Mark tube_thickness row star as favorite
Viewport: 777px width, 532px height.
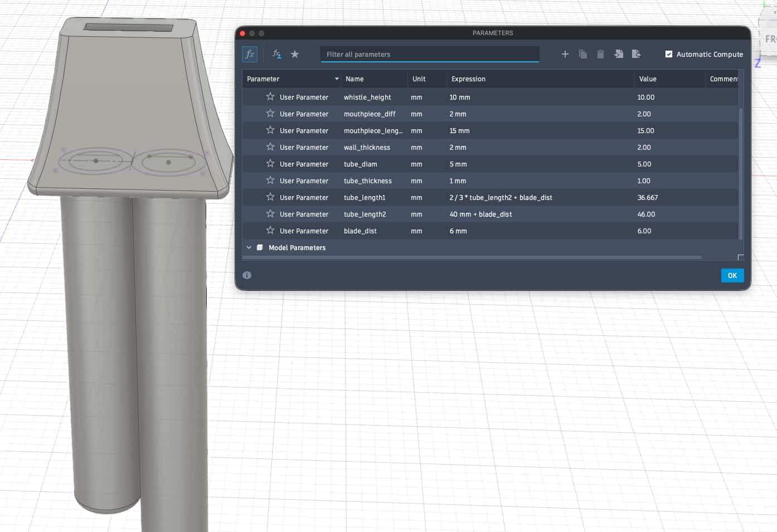tap(270, 180)
